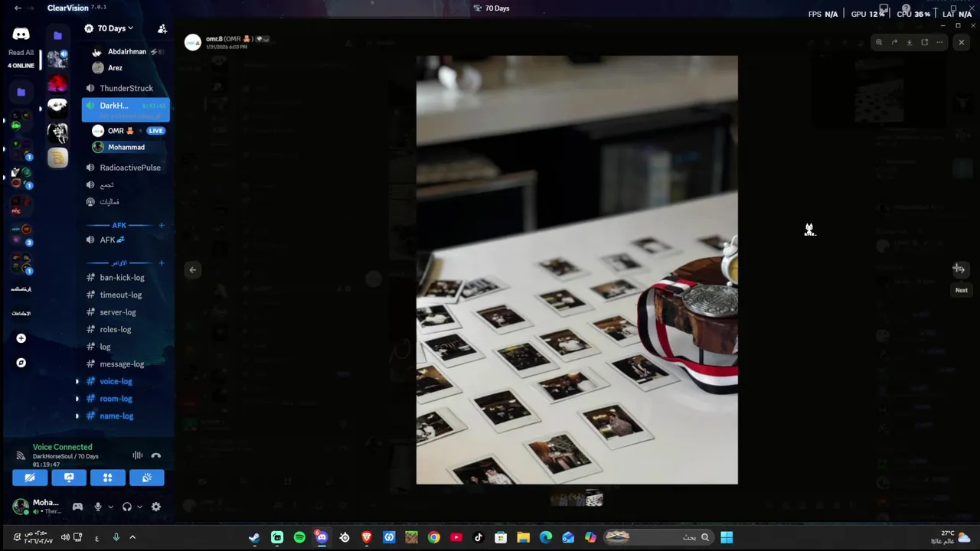Add channel to AFK category
Screen dimensions: 980x551
point(162,225)
